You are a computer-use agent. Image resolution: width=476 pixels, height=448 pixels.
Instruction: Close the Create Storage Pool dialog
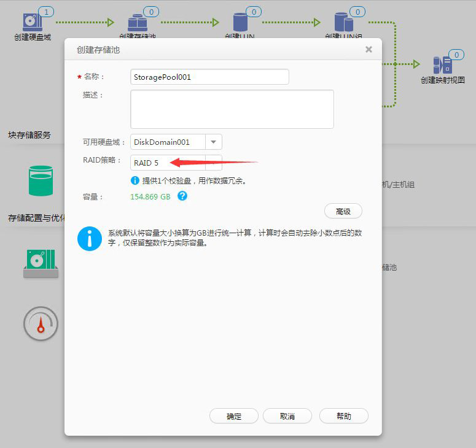[369, 50]
